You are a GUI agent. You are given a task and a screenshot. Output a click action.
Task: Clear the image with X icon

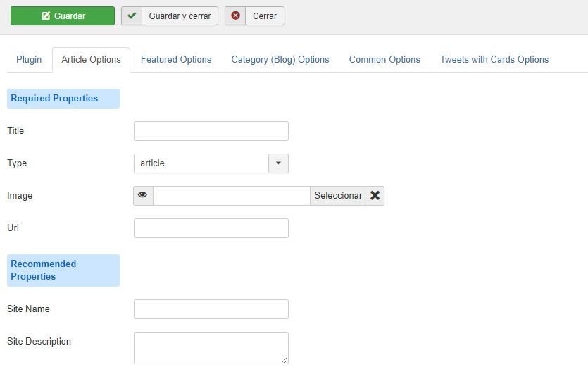point(375,196)
